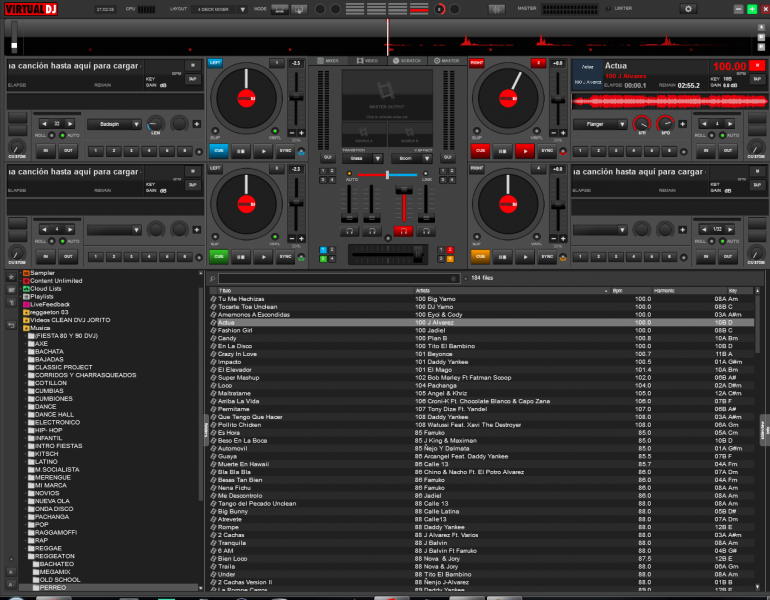This screenshot has width=770, height=600.
Task: Click loop OUT button on deck 2
Action: [728, 151]
